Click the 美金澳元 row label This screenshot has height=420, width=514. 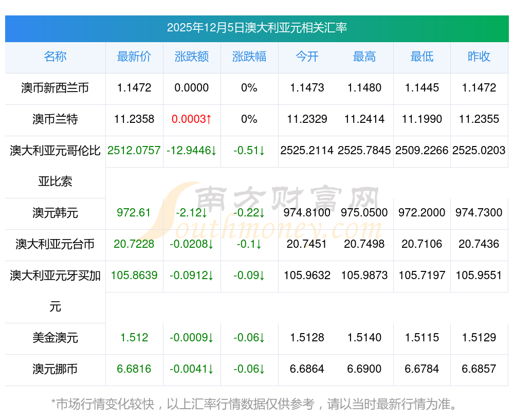tap(55, 338)
